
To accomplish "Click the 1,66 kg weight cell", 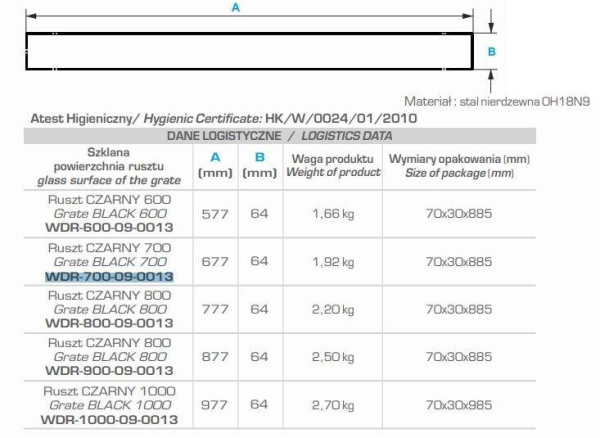I will pos(331,213).
